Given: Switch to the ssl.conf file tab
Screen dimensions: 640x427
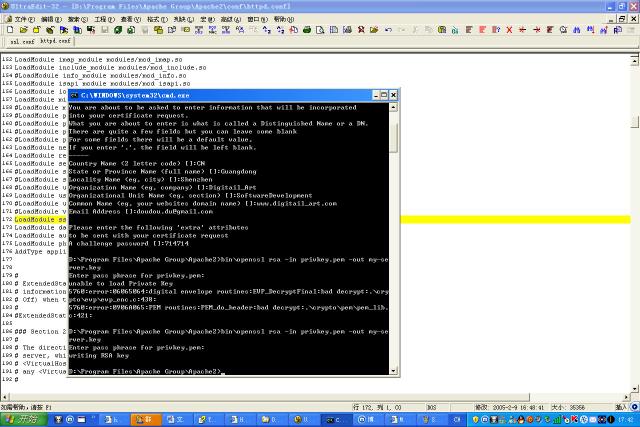Looking at the screenshot, I should pyautogui.click(x=22, y=42).
